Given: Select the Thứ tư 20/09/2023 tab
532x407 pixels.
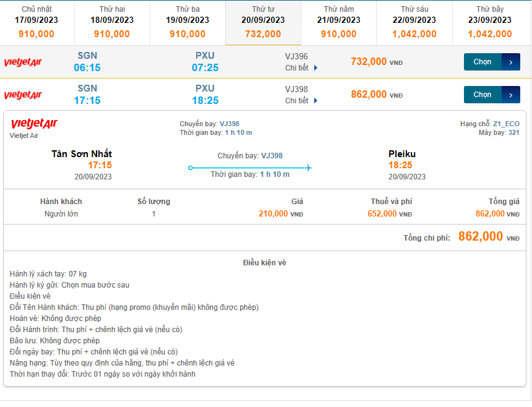Looking at the screenshot, I should pyautogui.click(x=263, y=22).
